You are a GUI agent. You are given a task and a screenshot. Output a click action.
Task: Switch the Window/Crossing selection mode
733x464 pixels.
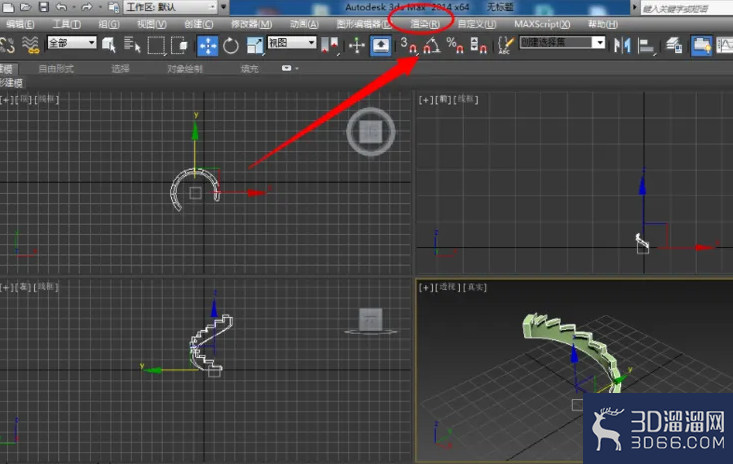click(x=180, y=45)
